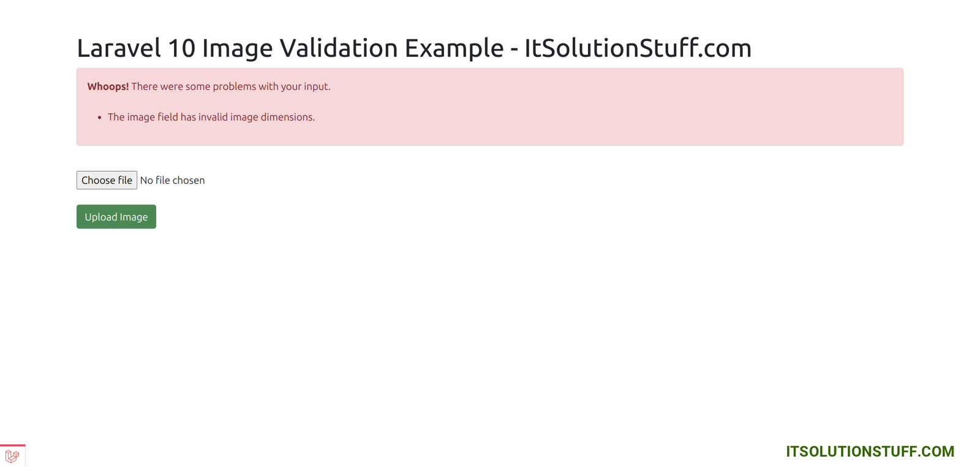Click the word "input" in the alert sentence

pyautogui.click(x=316, y=86)
